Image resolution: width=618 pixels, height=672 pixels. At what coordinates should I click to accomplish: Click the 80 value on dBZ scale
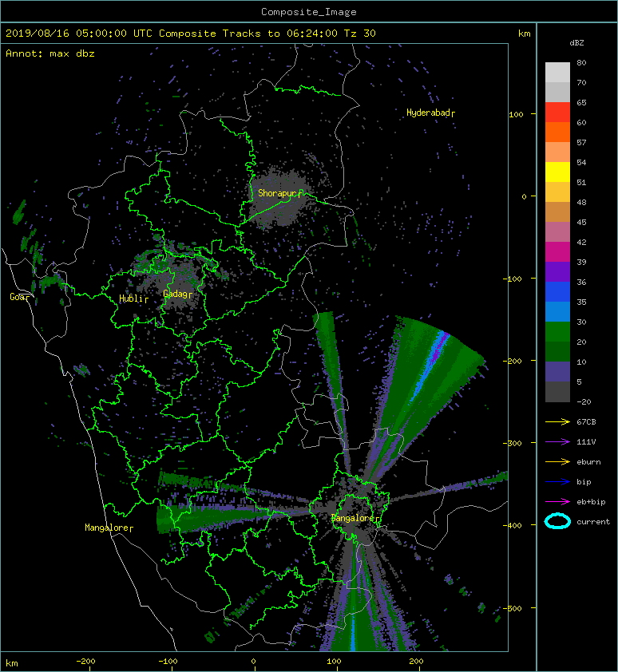coord(581,62)
